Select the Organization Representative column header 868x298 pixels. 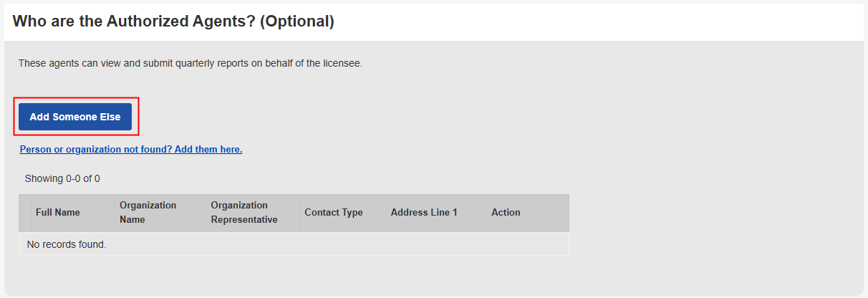click(x=243, y=213)
